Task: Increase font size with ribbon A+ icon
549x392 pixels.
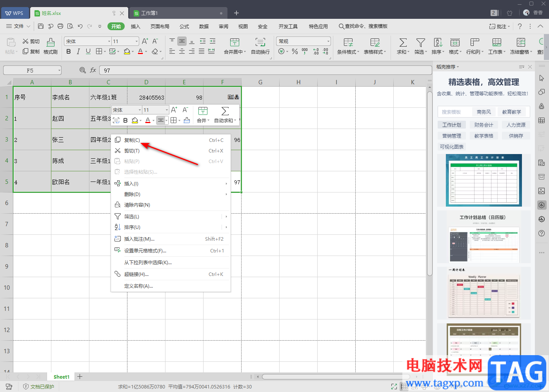Action: click(x=145, y=41)
